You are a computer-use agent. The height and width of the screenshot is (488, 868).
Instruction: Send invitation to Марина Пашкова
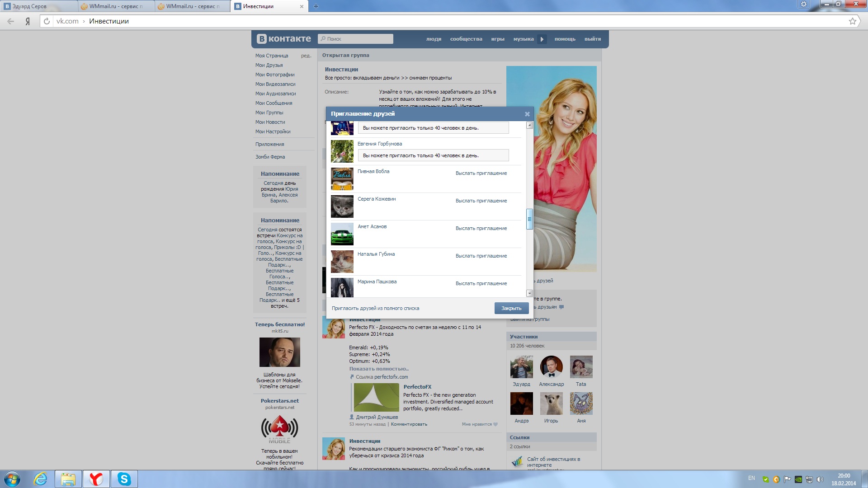(x=481, y=283)
